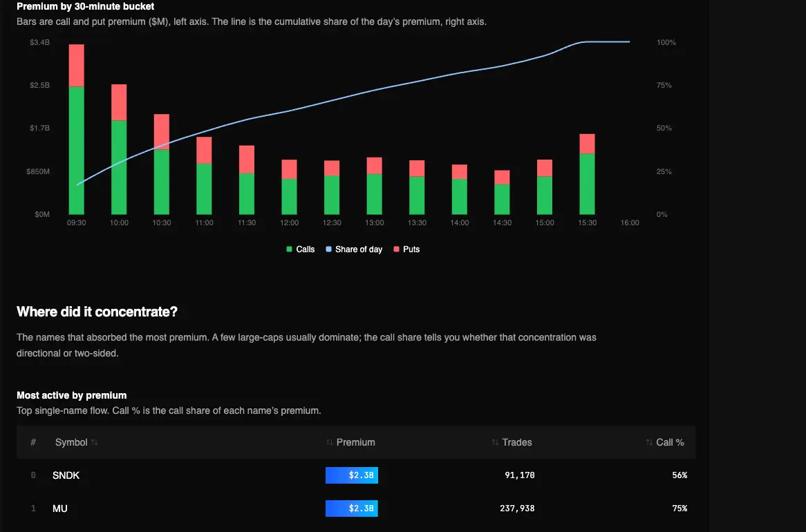Toggle the Puts legend entry
Screen dimensions: 806x532
406,249
